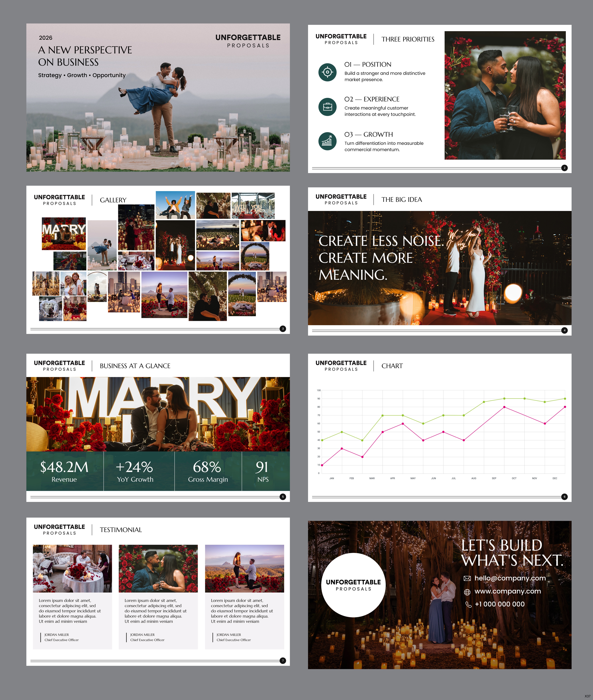
Task: Select the Build a stronger market presence description
Action: (385, 76)
